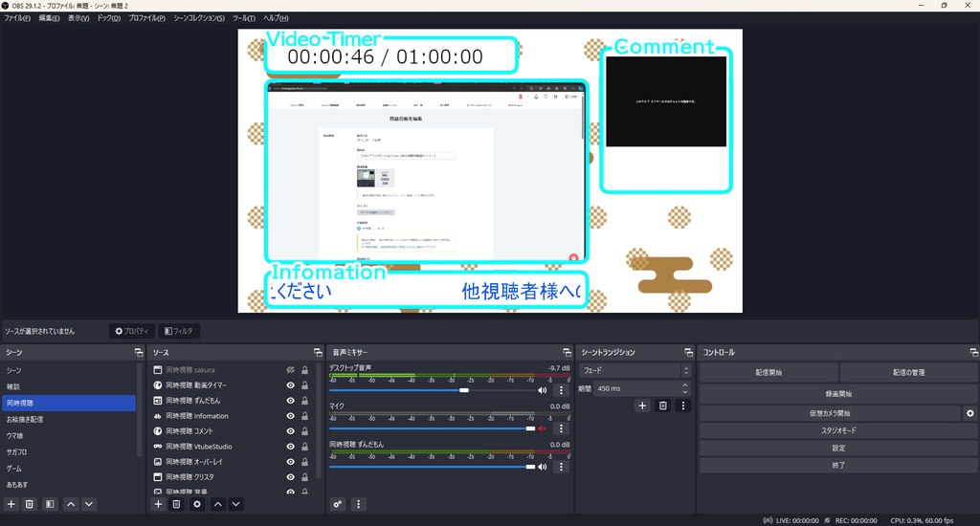980x526 pixels.
Task: Move the selected source down
Action: point(235,504)
